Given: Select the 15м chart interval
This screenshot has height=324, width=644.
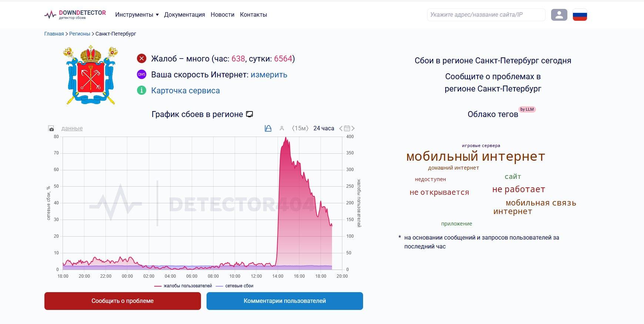Looking at the screenshot, I should [300, 128].
